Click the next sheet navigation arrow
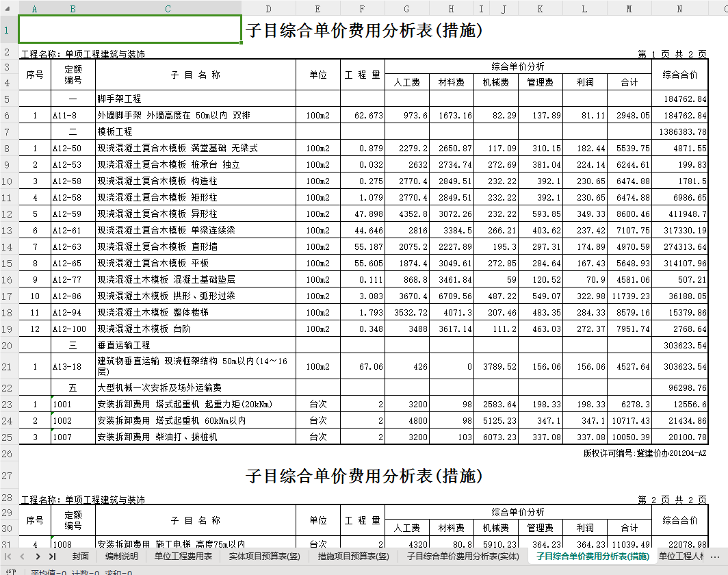The width and height of the screenshot is (728, 575). click(x=38, y=556)
